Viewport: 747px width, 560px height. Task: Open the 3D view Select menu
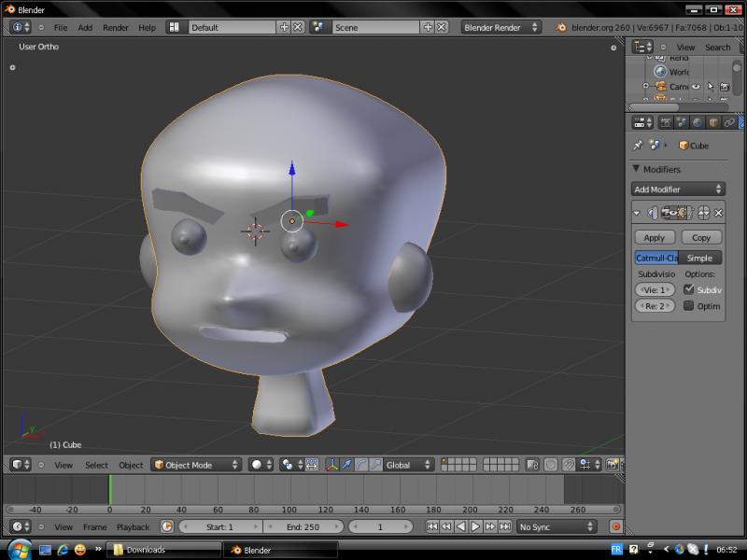pos(96,465)
